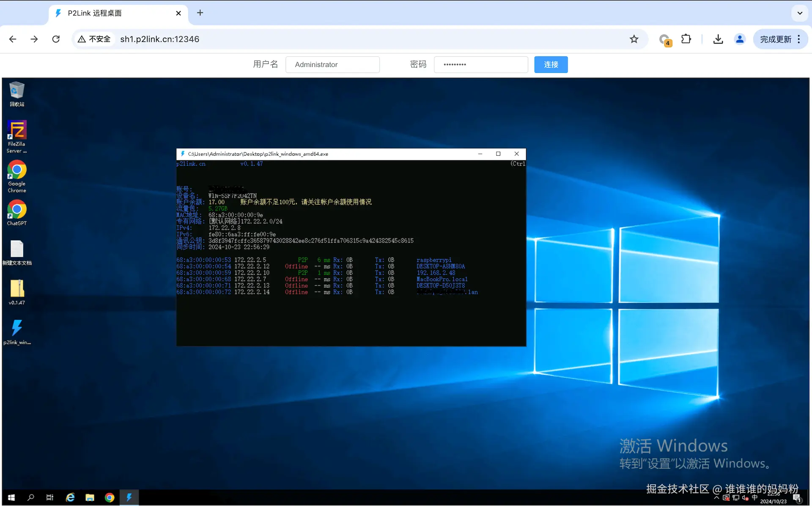This screenshot has height=508, width=812.
Task: Click the Windows Start button in the remote taskbar
Action: click(11, 498)
